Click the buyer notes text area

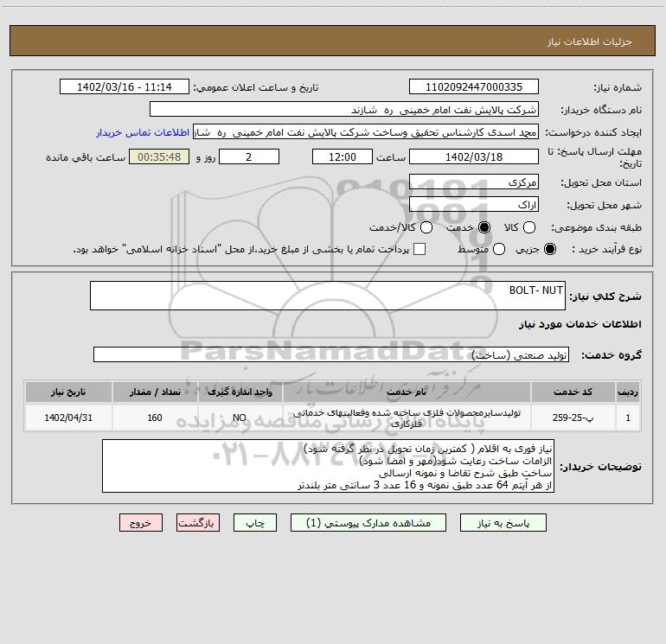329,466
